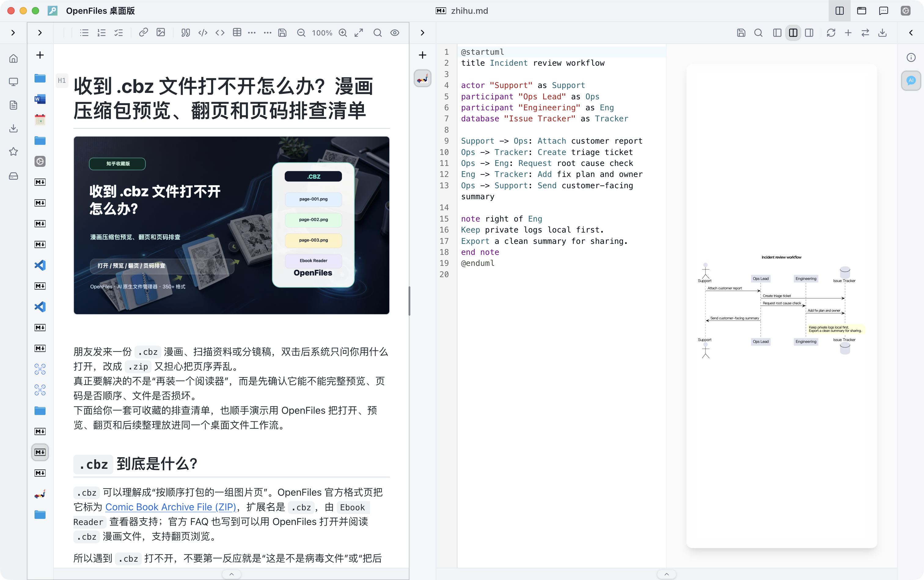924x580 pixels.
Task: Expand the right pane file list chevron
Action: coord(422,33)
